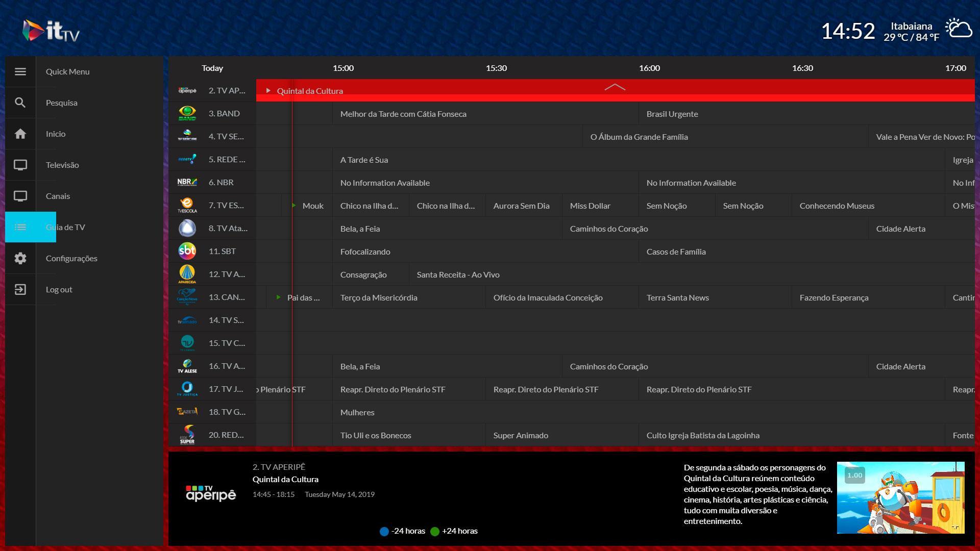
Task: Collapse guide with the upward chevron
Action: pyautogui.click(x=615, y=87)
